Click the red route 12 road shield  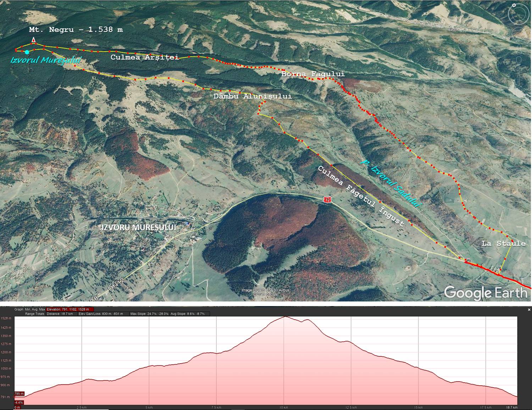(x=327, y=200)
